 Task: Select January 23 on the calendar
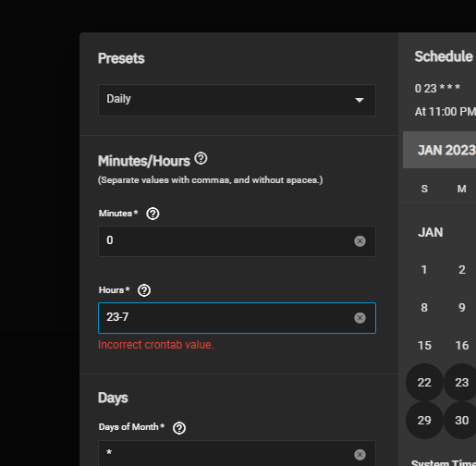pyautogui.click(x=460, y=383)
